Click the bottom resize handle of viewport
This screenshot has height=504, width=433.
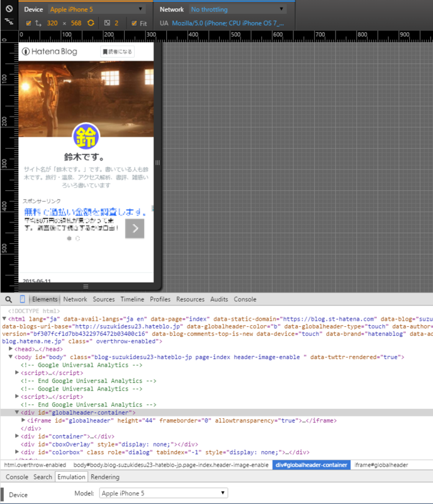(x=86, y=287)
